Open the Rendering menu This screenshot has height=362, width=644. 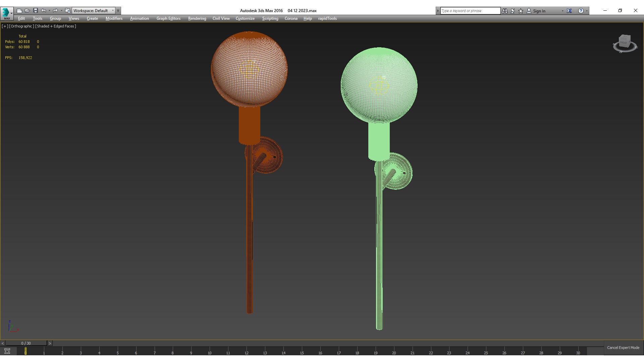197,18
